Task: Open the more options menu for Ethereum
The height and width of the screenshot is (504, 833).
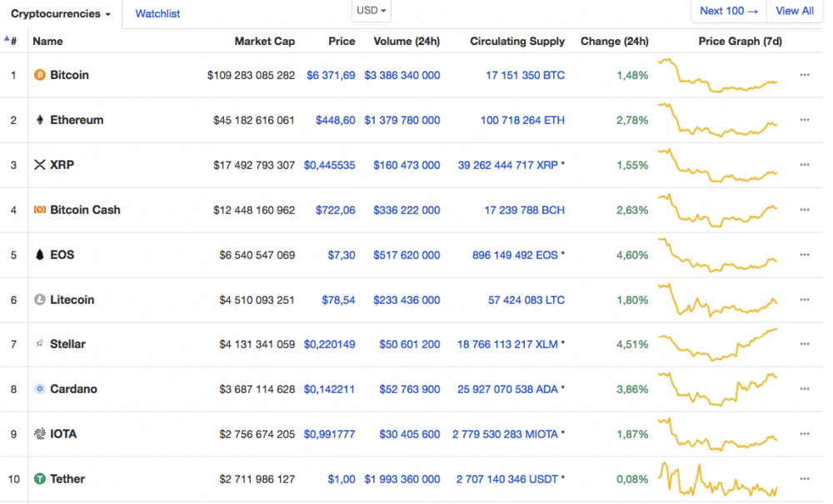Action: (805, 120)
